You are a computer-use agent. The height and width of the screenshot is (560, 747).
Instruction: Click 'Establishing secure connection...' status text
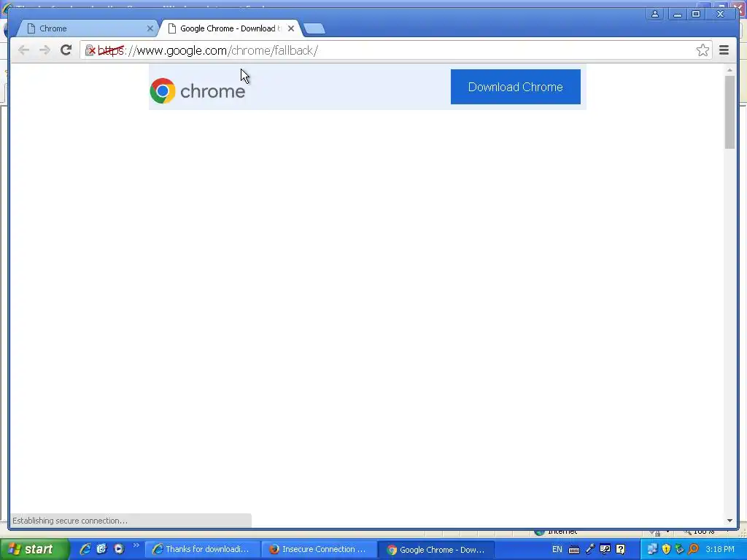coord(70,521)
